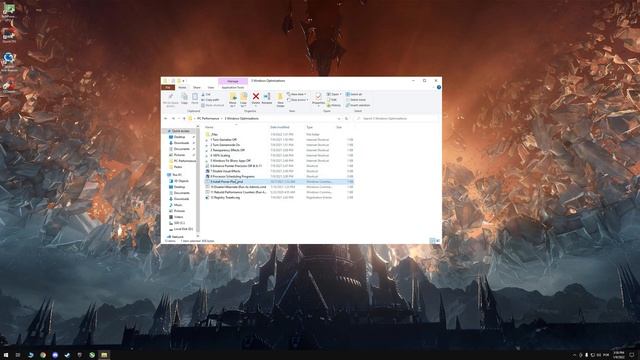This screenshot has width=640, height=360.
Task: Click the Manage contextual tab
Action: (233, 81)
